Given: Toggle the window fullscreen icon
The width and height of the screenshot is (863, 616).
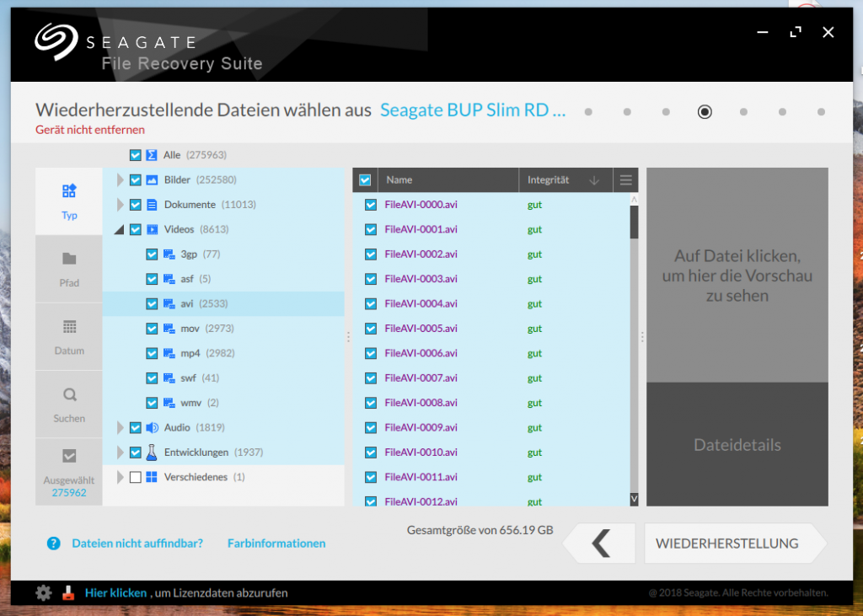Looking at the screenshot, I should 796,33.
